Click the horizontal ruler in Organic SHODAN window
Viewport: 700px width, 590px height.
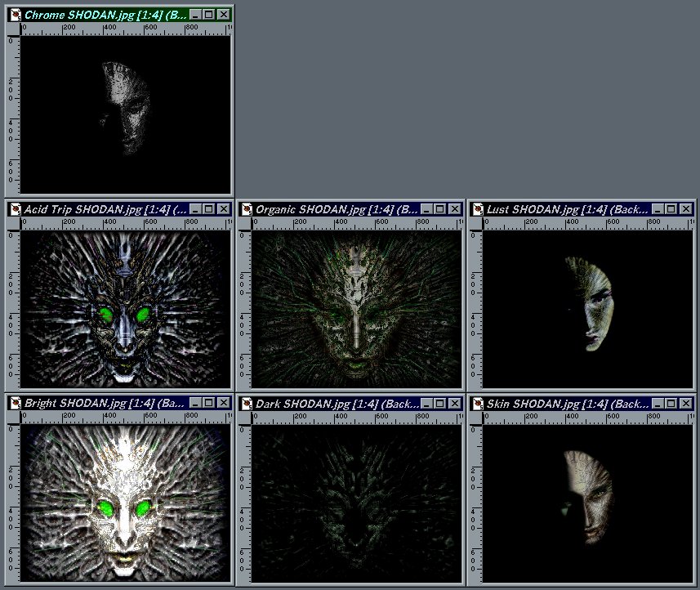click(x=357, y=224)
